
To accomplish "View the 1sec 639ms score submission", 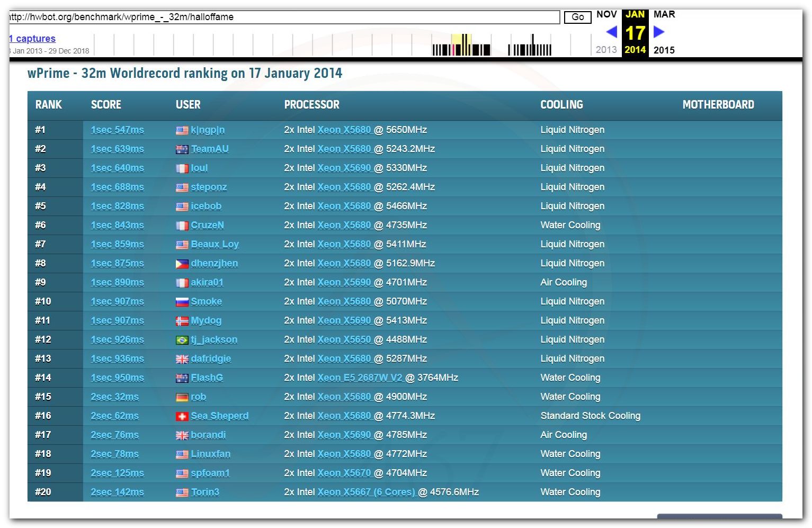I will click(x=117, y=149).
